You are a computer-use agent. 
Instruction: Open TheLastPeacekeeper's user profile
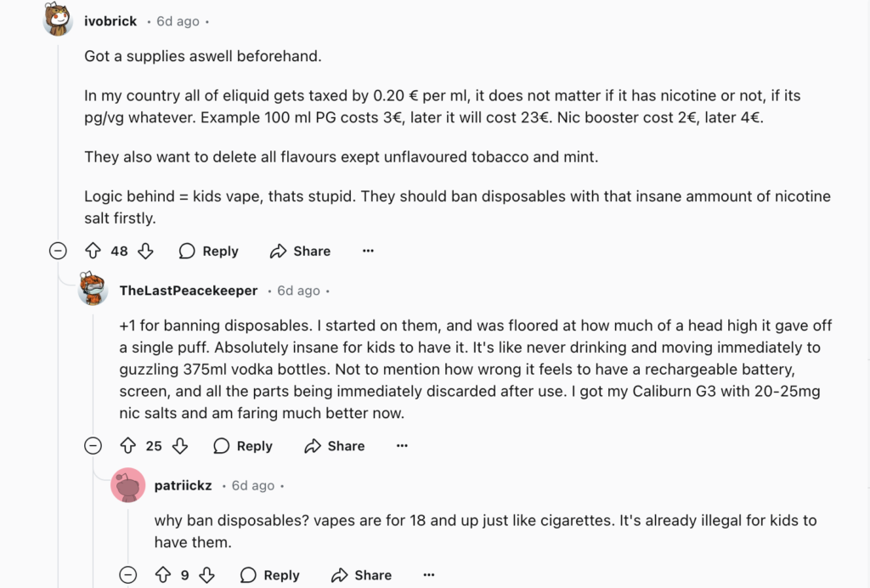tap(189, 290)
